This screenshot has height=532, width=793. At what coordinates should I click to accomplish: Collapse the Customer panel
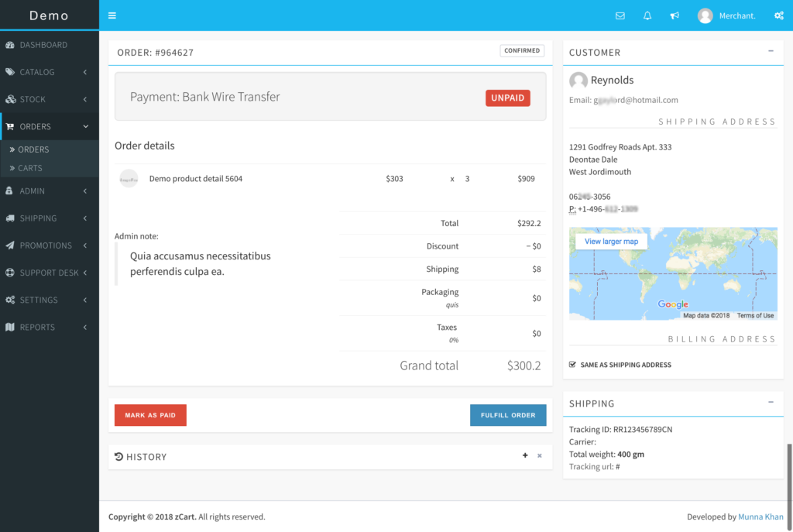pyautogui.click(x=771, y=51)
